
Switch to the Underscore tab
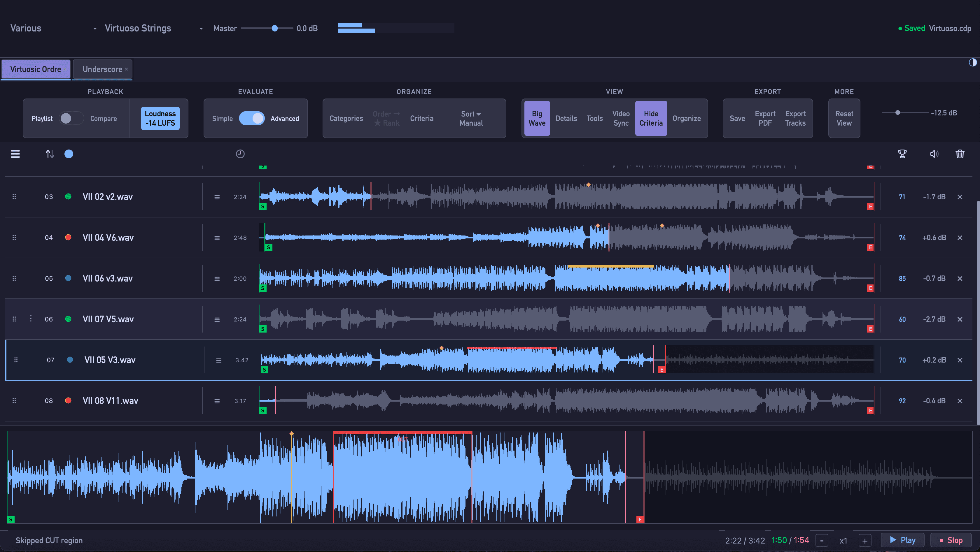(x=102, y=69)
